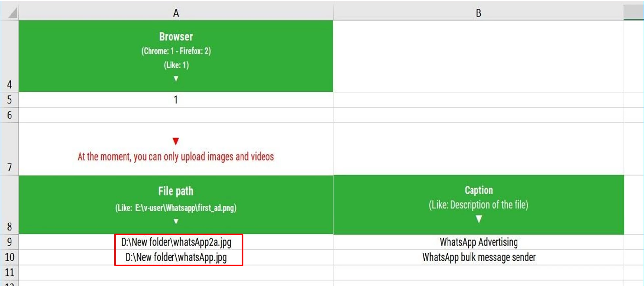Screen dimensions: 644x288
Task: Select the green File path header cell
Action: [176, 205]
